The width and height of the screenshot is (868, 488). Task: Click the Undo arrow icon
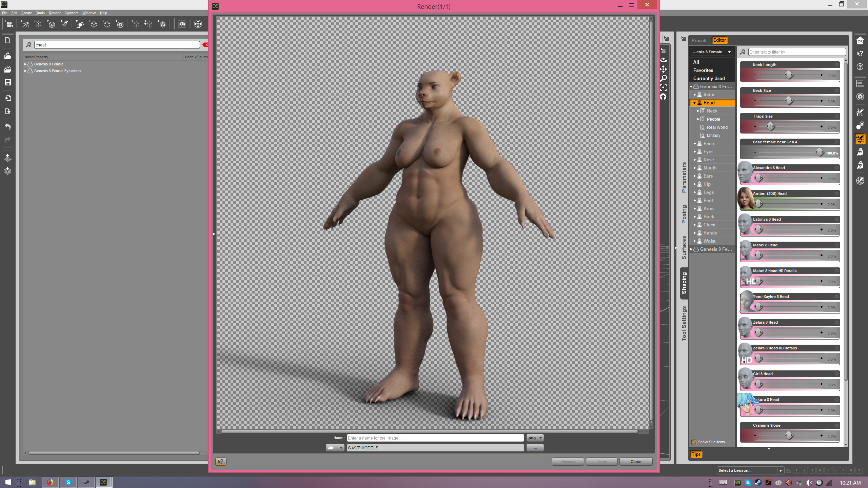point(7,127)
